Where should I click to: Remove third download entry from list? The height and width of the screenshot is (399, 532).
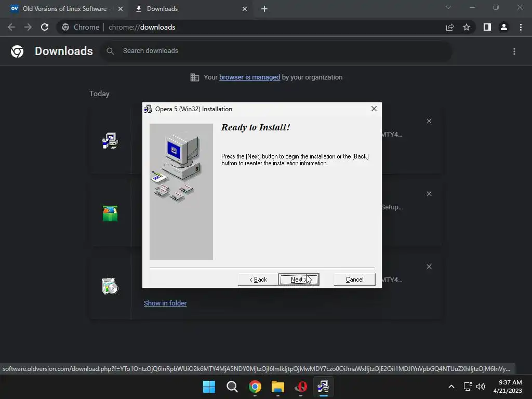click(429, 267)
